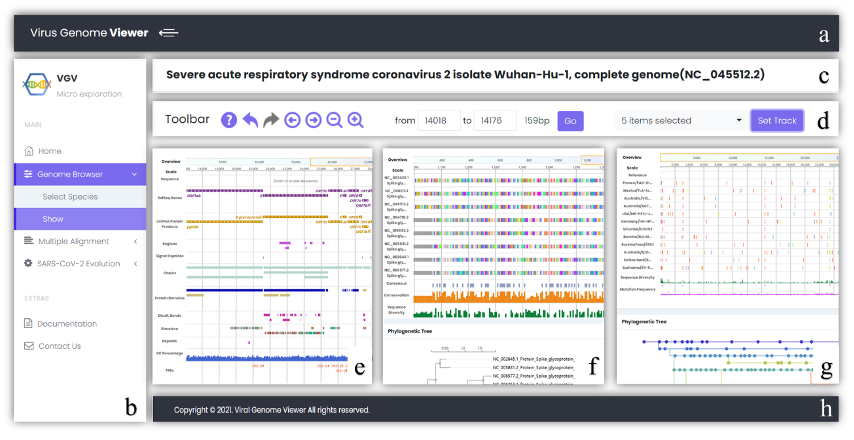Click the Documentation page icon

coord(28,323)
